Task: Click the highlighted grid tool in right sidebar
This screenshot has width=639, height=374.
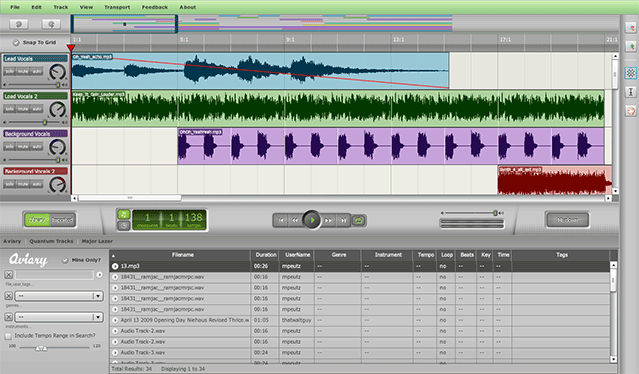Action: pos(631,73)
